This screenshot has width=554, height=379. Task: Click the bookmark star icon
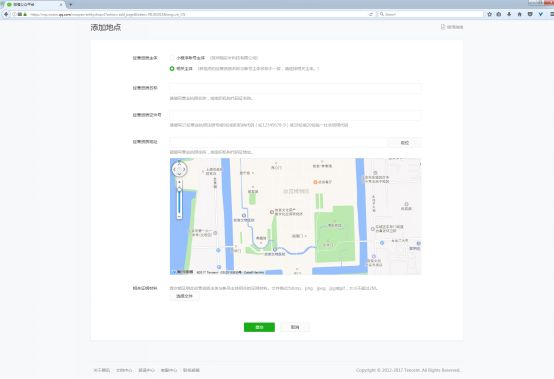(489, 14)
